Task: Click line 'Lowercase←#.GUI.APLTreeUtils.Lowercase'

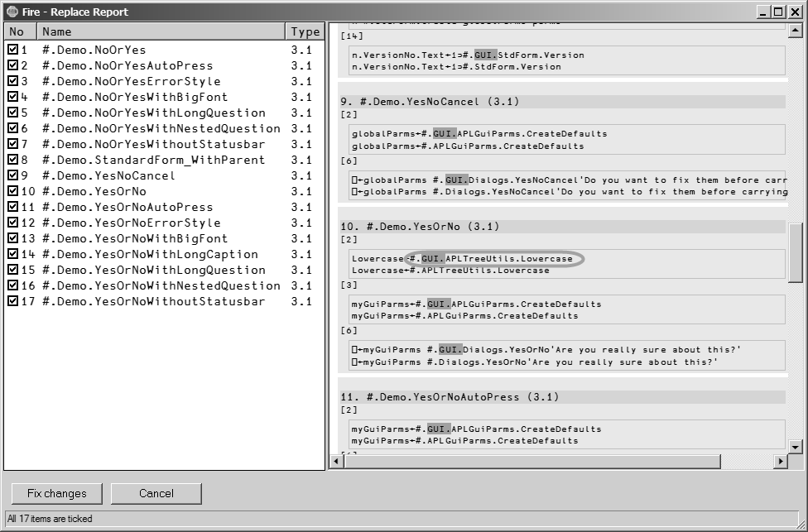Action: pos(462,258)
